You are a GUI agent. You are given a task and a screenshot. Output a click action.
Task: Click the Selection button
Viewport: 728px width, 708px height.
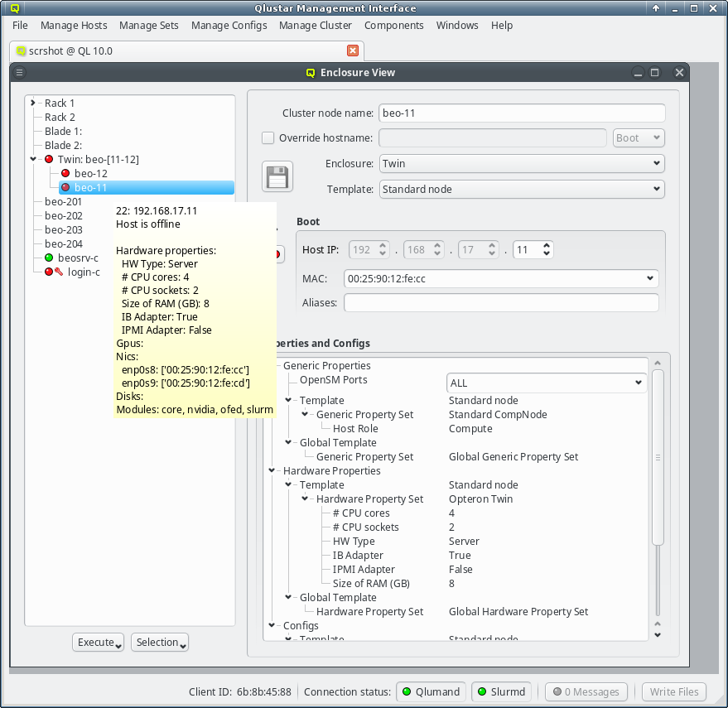(160, 643)
